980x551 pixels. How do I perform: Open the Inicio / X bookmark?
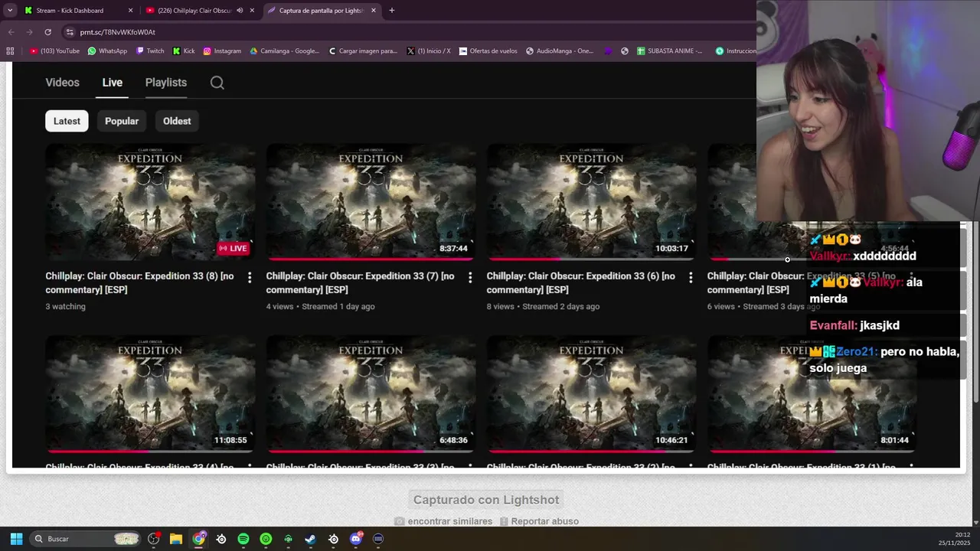click(429, 51)
